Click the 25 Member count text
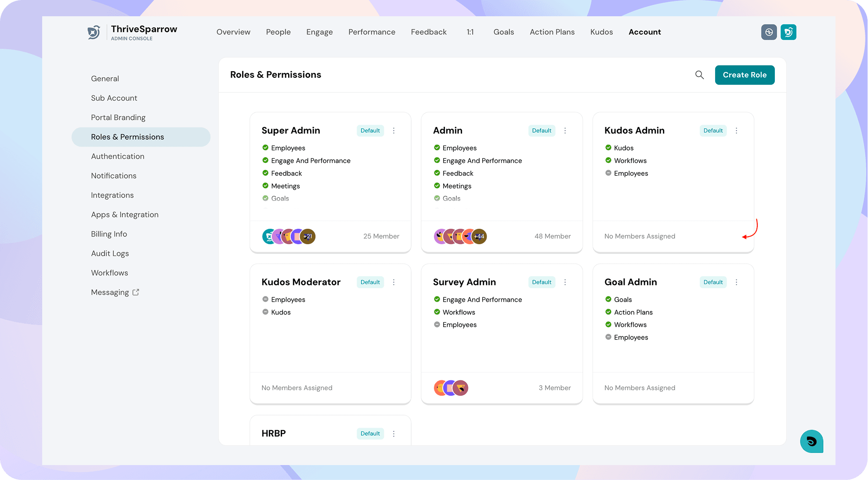868x480 pixels. 381,236
